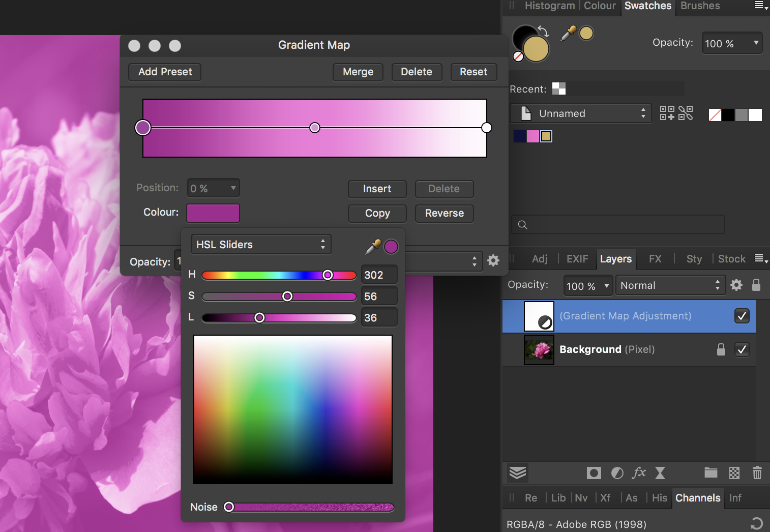Use the colour picker eyedropper in HSL popup

[373, 247]
